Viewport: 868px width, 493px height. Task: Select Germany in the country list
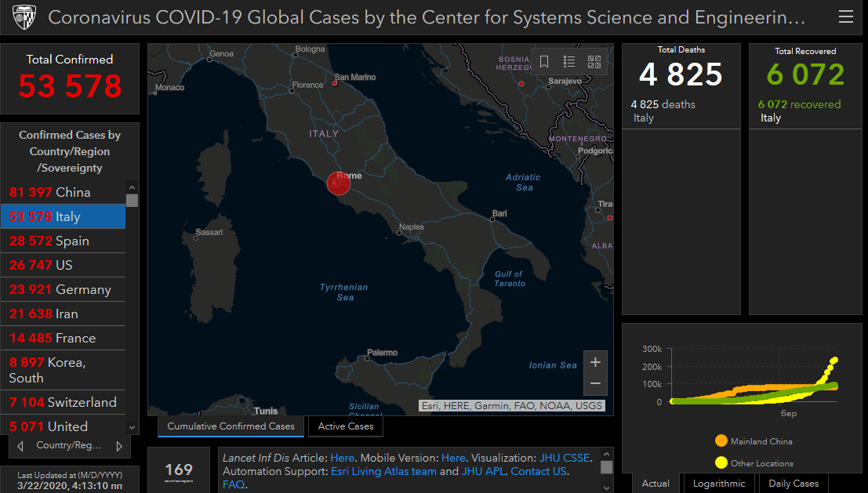(63, 289)
